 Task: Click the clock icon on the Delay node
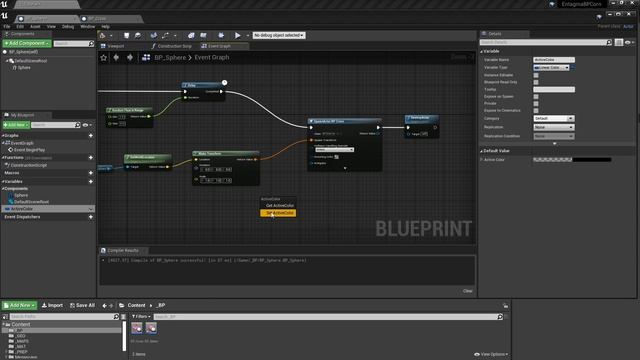point(224,83)
